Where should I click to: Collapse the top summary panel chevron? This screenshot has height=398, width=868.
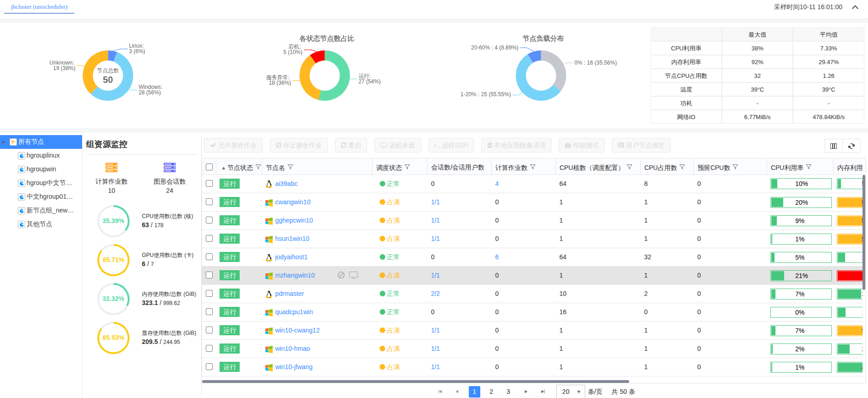[855, 7]
